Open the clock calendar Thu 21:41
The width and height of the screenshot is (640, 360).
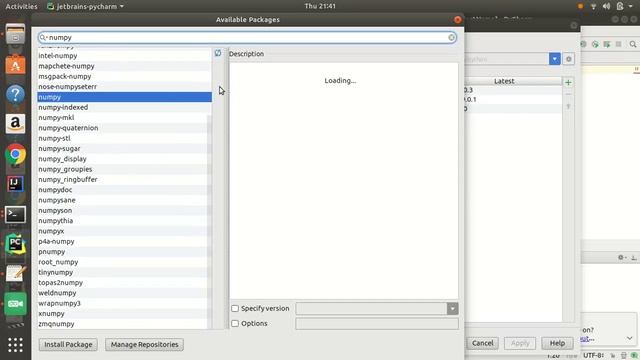(320, 6)
